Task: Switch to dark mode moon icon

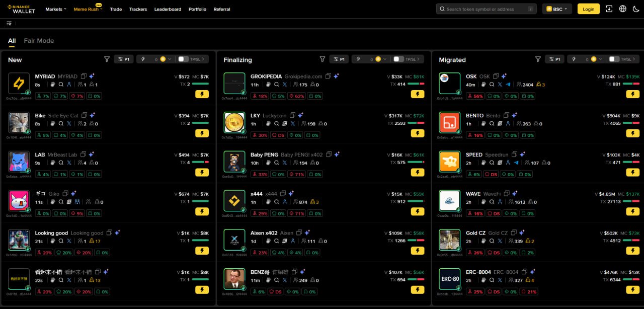Action: point(636,9)
